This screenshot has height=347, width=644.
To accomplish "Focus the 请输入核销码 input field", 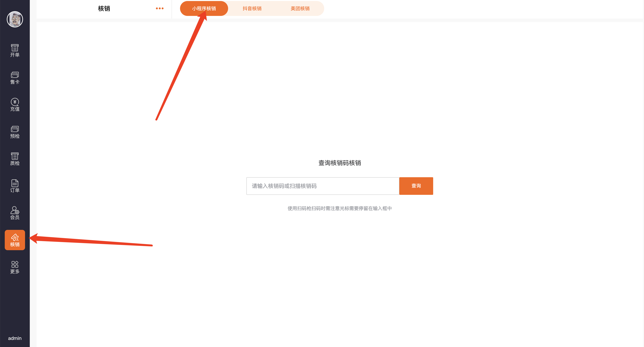I will (323, 186).
